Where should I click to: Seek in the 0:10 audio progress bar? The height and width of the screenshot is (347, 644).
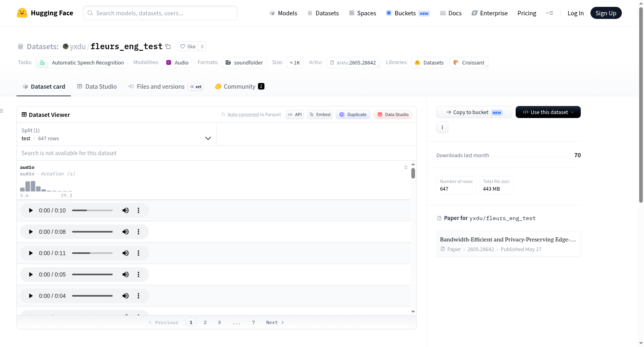[92, 210]
